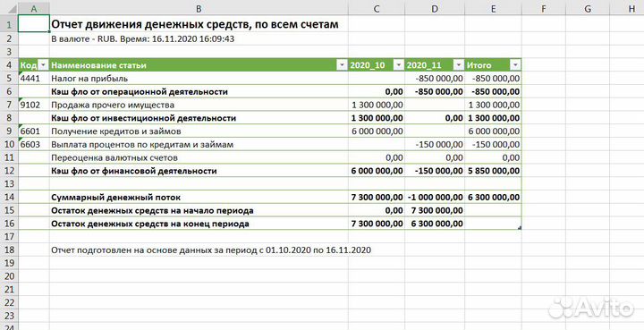
Task: Select the 'Суммарный денежный поток' cell
Action: tap(199, 197)
